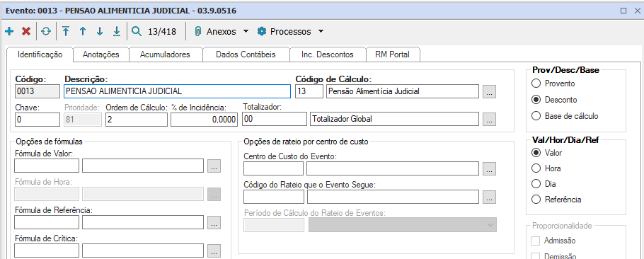Go to last record arrow icon
644x259 pixels.
pos(117,31)
